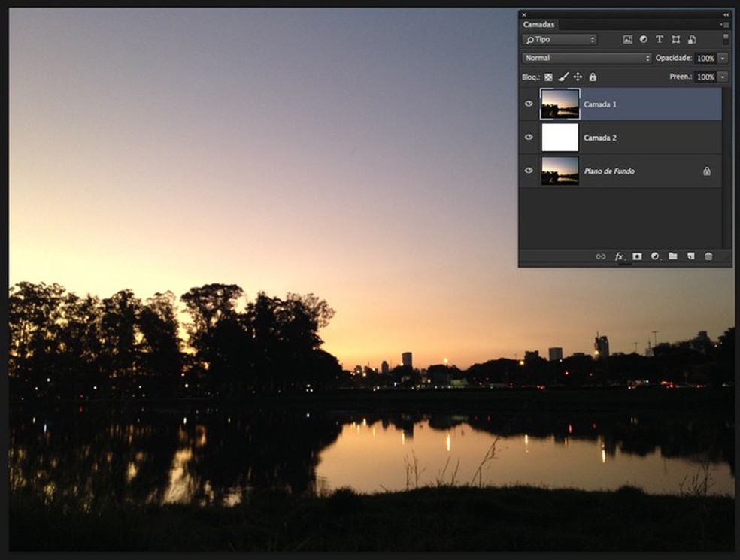
Task: Toggle lock transparent pixels
Action: (548, 77)
